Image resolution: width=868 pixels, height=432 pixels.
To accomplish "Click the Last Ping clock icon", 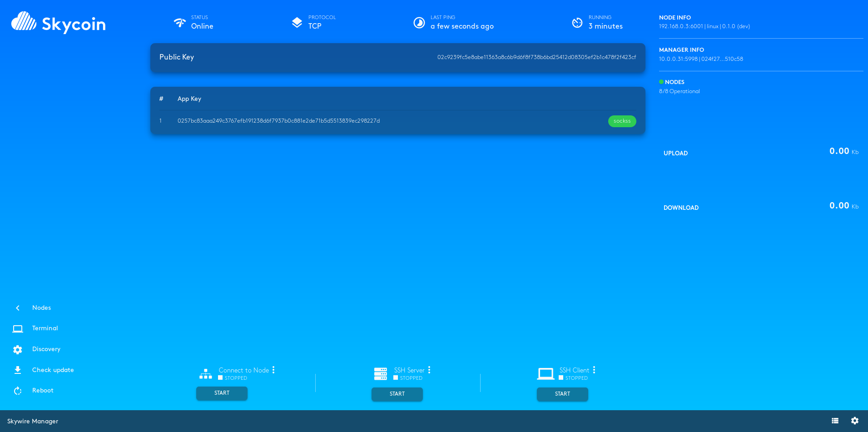I will coord(419,22).
